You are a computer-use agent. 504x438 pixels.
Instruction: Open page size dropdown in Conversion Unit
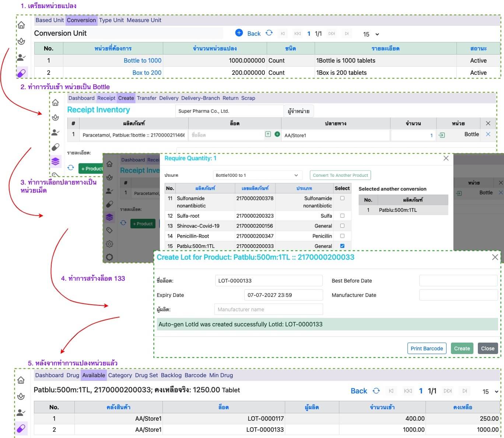371,34
